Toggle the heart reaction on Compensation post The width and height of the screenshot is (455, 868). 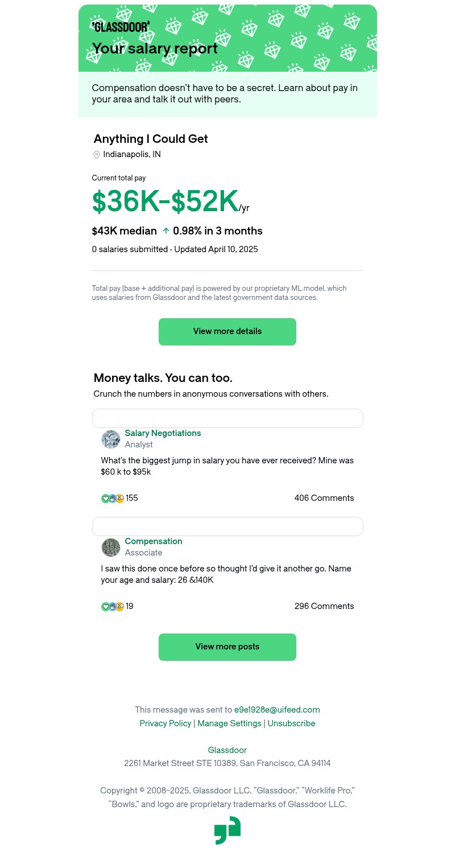point(106,606)
